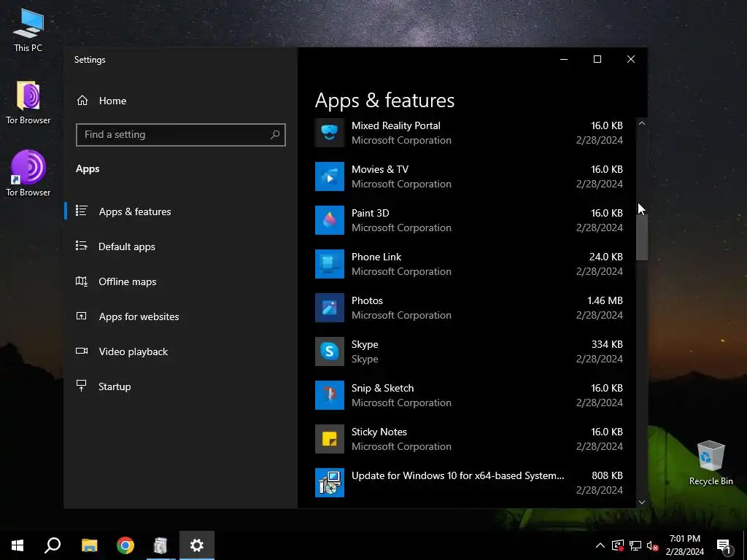
Task: Click the 1.46 MB size of Photos
Action: pyautogui.click(x=605, y=301)
